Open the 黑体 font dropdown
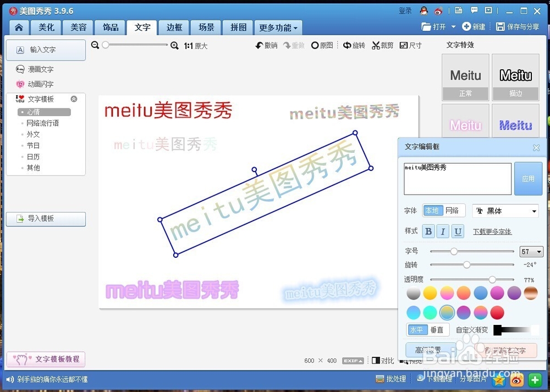This screenshot has width=550, height=392. [x=505, y=211]
